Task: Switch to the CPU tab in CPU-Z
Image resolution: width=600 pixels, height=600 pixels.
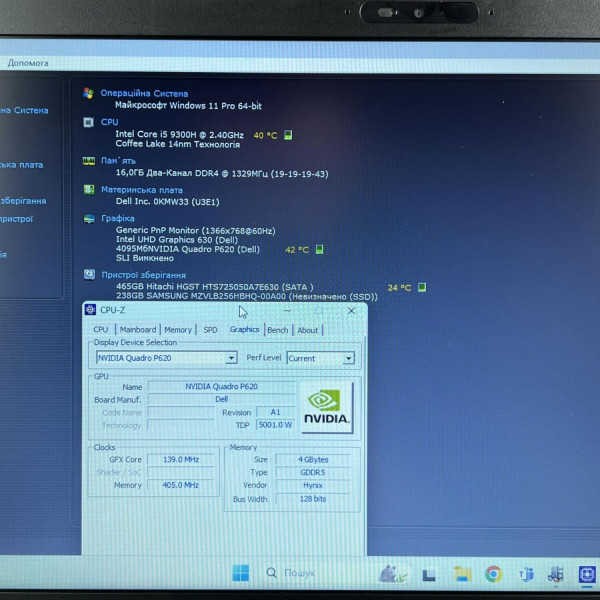Action: click(101, 329)
